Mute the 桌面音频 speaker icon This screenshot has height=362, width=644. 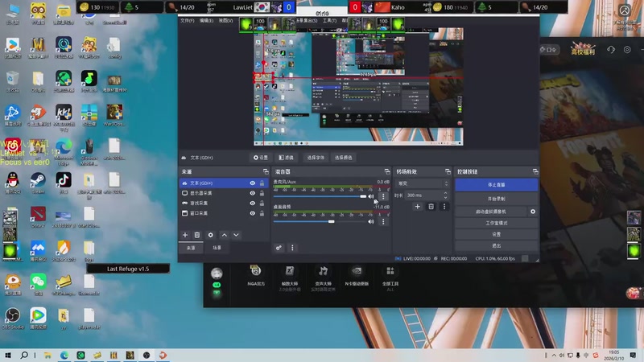371,222
